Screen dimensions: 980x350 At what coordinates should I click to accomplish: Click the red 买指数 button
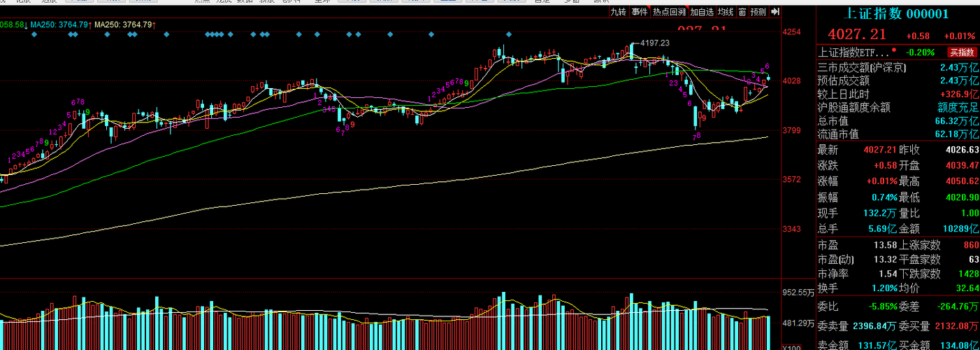click(961, 52)
